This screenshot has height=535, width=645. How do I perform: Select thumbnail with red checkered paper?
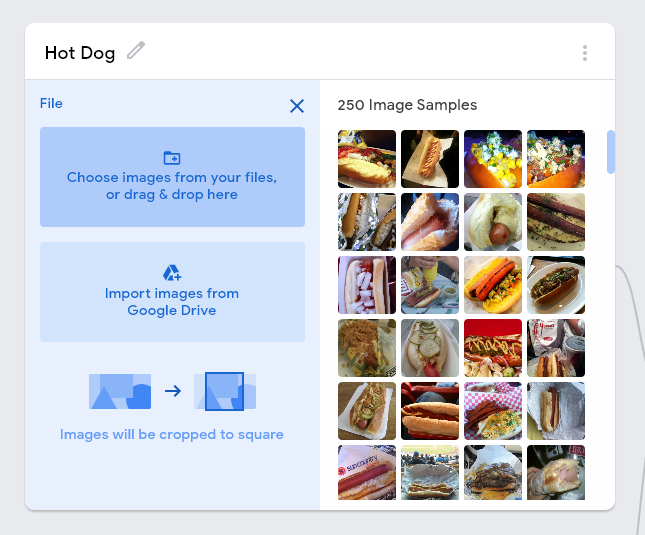(x=493, y=411)
